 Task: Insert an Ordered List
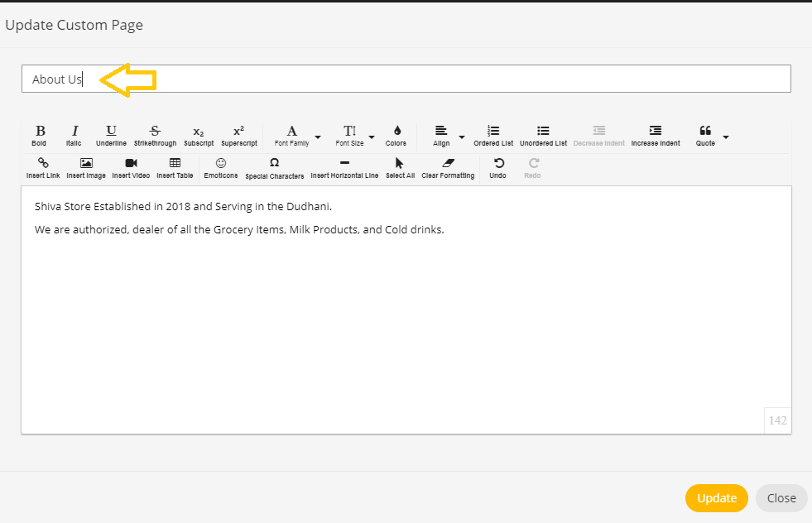[x=493, y=136]
